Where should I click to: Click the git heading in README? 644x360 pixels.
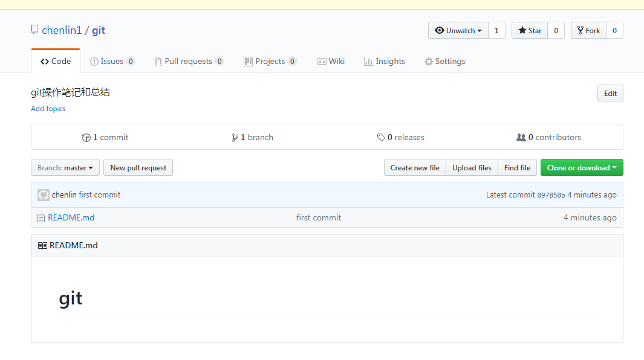pyautogui.click(x=71, y=298)
